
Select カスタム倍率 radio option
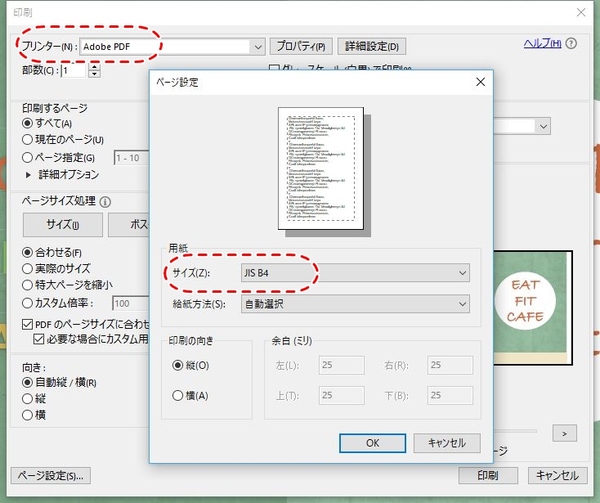click(x=27, y=303)
